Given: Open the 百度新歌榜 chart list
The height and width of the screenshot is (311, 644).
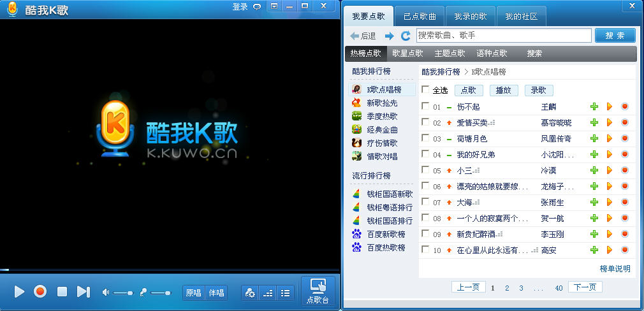Looking at the screenshot, I should (386, 234).
